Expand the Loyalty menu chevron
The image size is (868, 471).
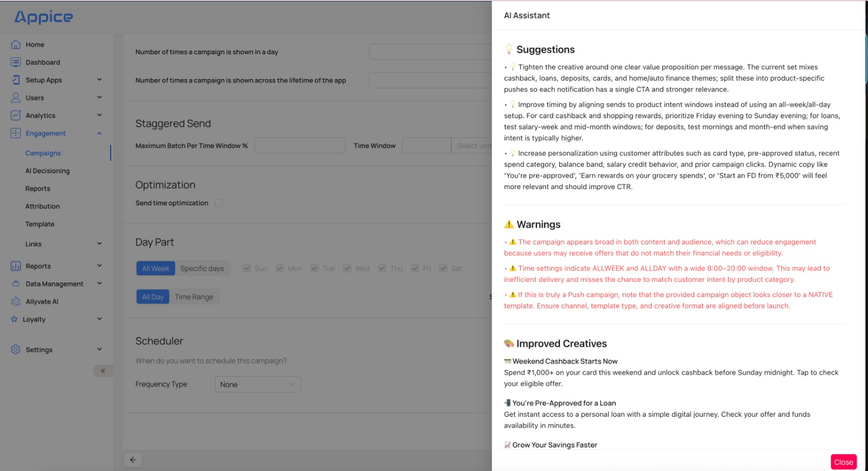(x=99, y=319)
